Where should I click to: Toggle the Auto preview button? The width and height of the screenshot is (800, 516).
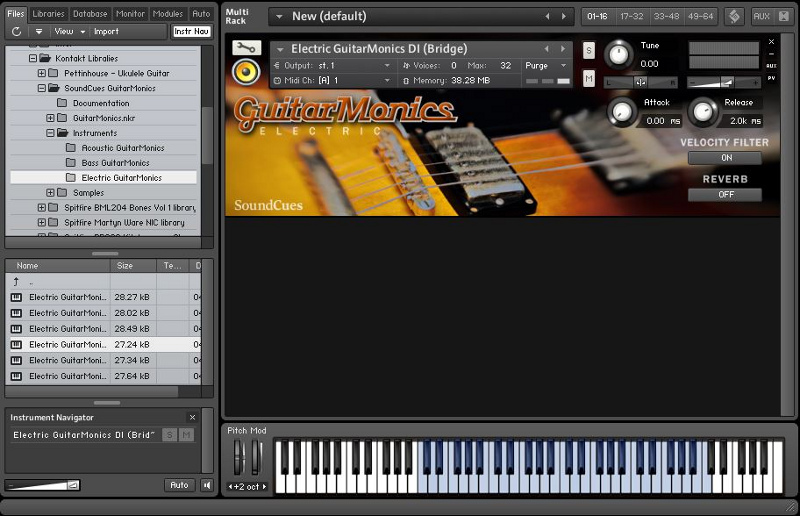click(179, 485)
